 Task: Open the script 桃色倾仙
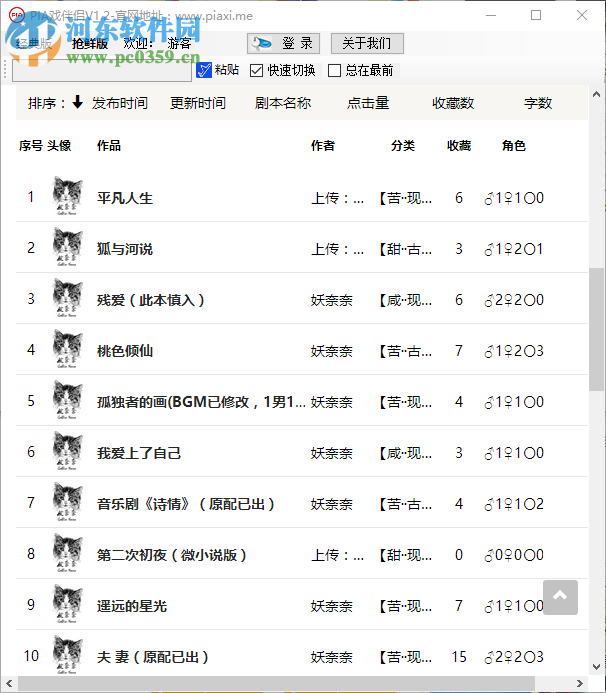(125, 351)
